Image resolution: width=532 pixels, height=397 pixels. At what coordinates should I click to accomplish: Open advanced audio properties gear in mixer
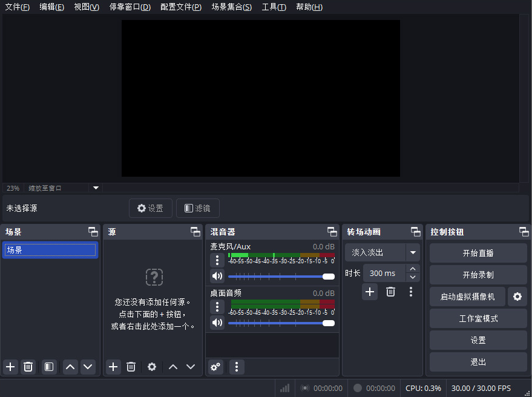point(215,367)
